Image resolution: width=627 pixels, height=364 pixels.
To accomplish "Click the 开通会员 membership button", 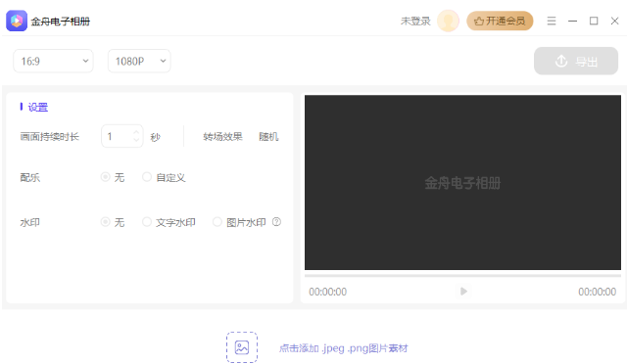I will [x=500, y=21].
